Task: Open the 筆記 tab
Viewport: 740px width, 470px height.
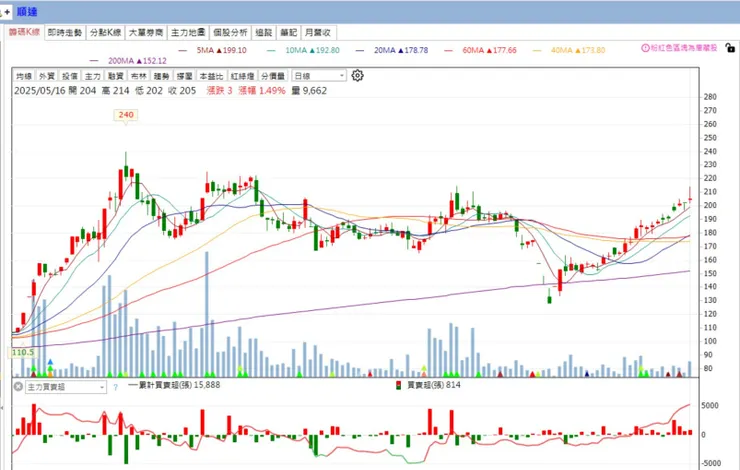Action: [289, 32]
